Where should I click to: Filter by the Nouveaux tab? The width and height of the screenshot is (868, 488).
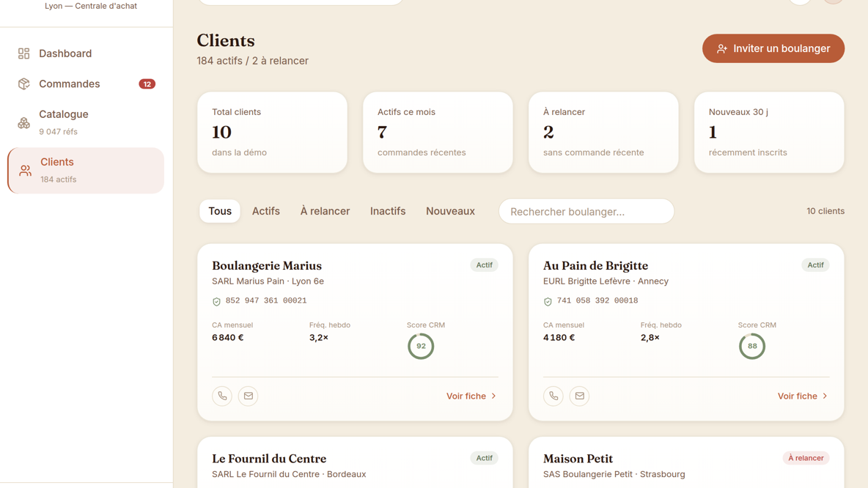pos(450,211)
